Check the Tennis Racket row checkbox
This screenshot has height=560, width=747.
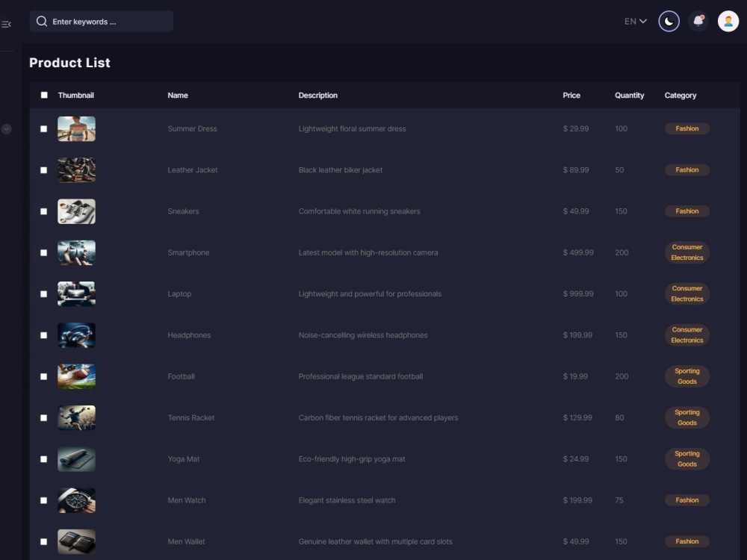(44, 417)
